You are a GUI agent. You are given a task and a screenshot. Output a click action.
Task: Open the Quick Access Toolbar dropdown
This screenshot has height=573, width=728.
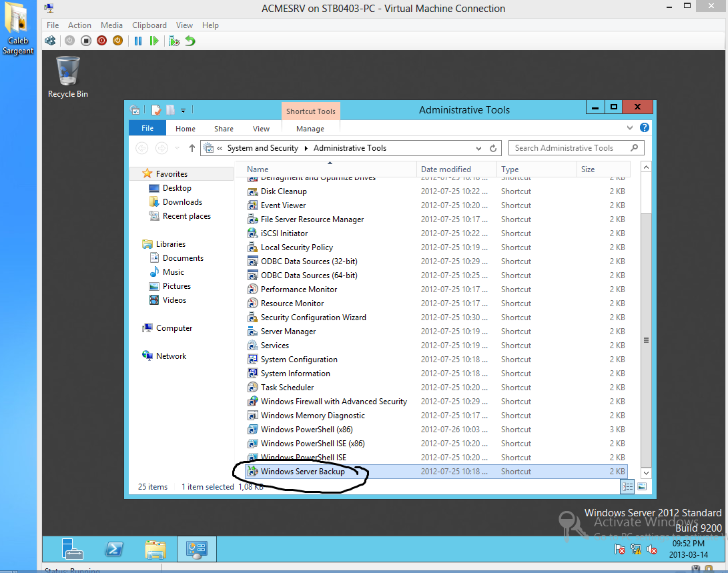[183, 111]
